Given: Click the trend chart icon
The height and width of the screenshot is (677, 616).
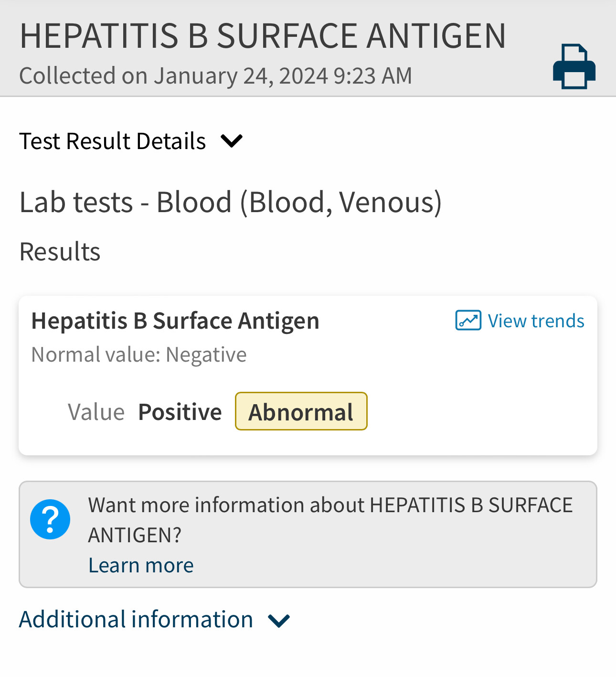Looking at the screenshot, I should 468,321.
